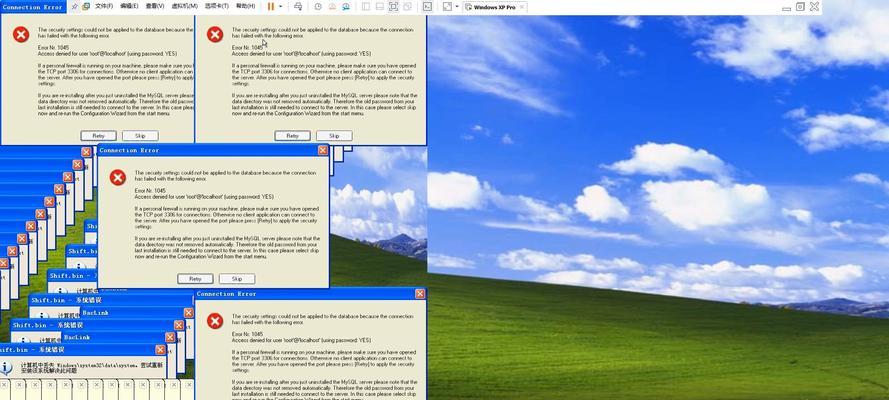Click the red error icon in the top-left dialog

(21, 35)
